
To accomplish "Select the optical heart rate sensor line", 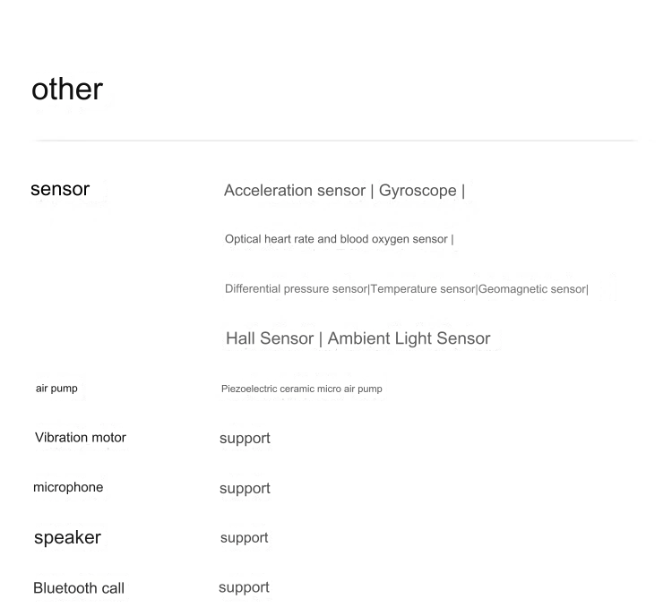I will click(339, 239).
